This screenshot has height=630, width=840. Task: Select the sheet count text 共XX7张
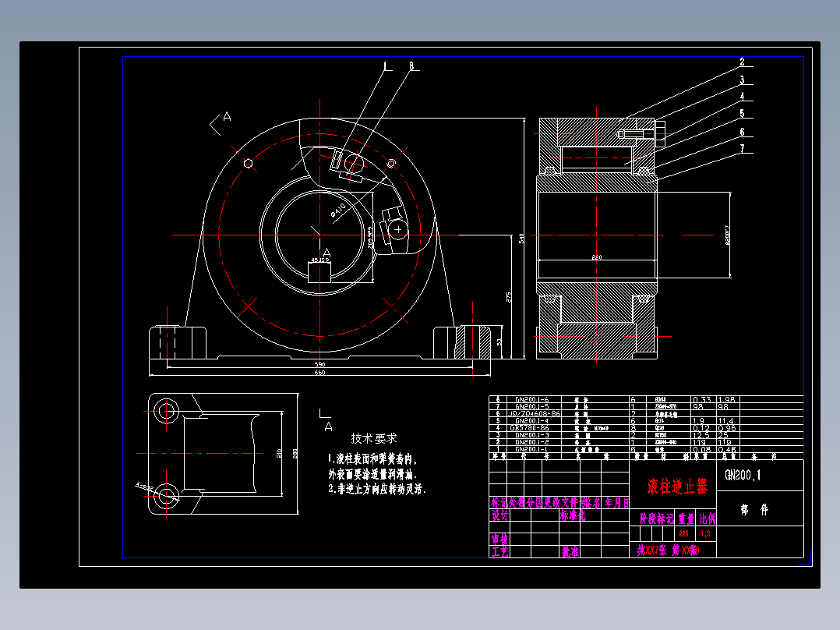(x=652, y=550)
